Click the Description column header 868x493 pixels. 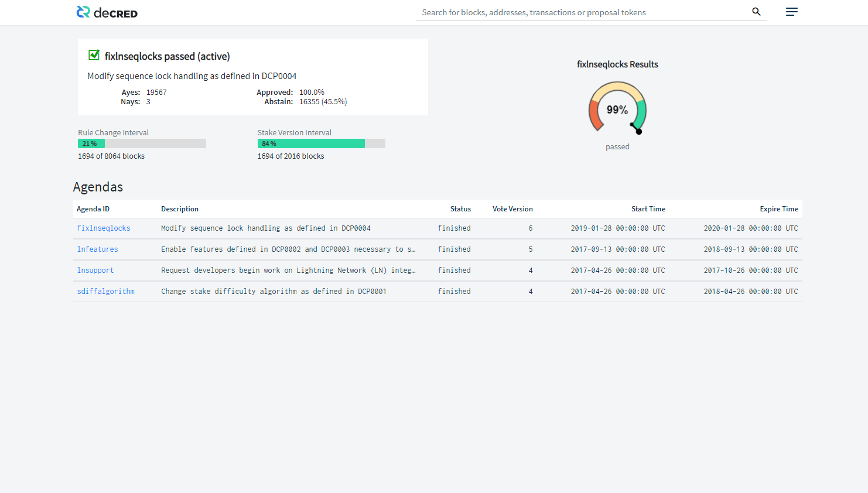(180, 209)
